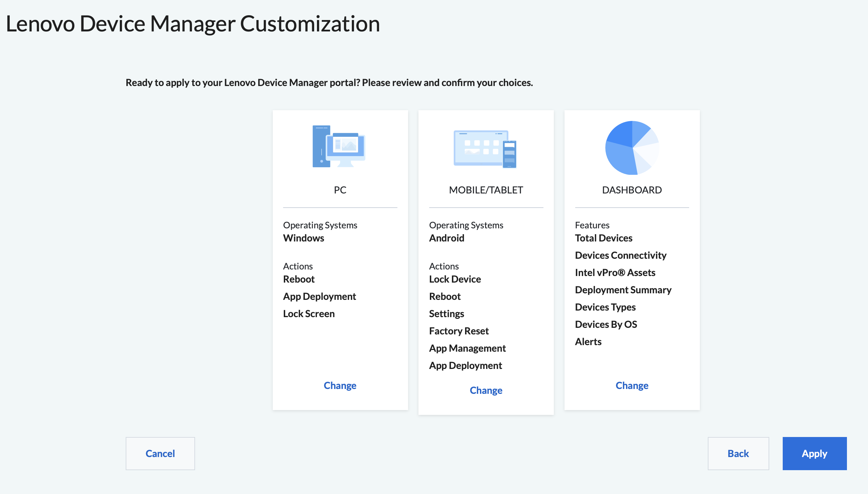Click the 'PC' card title
The image size is (868, 494).
tap(340, 190)
